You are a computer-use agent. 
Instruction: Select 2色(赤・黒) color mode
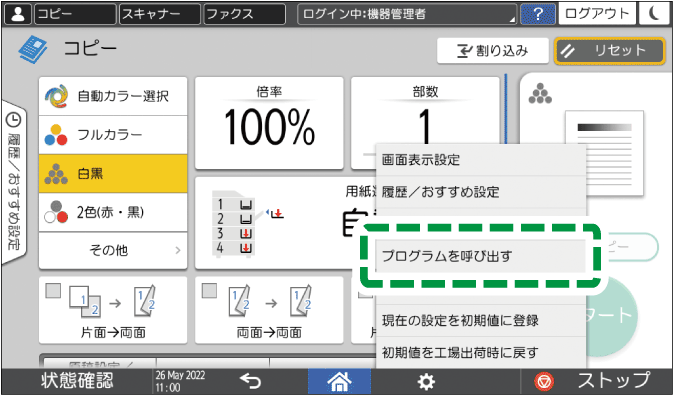coord(113,212)
